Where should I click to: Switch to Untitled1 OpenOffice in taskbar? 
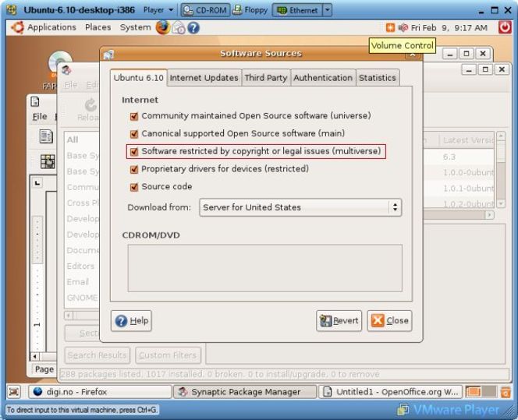[x=391, y=392]
